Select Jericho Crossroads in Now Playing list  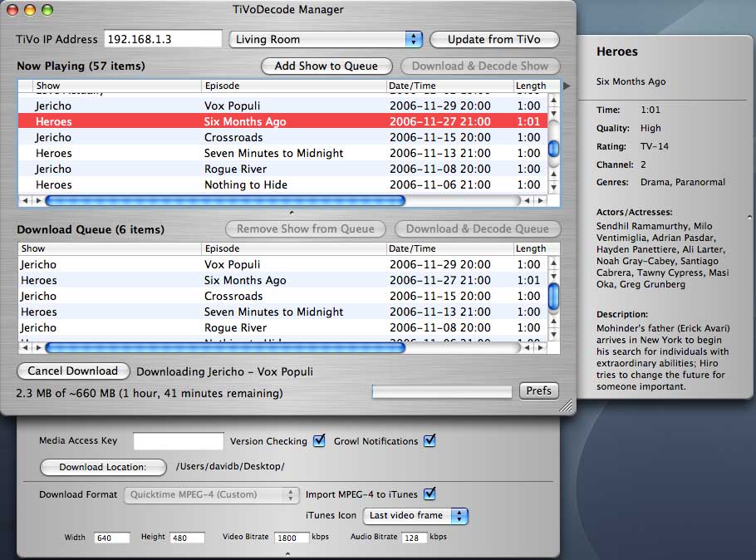pos(282,137)
